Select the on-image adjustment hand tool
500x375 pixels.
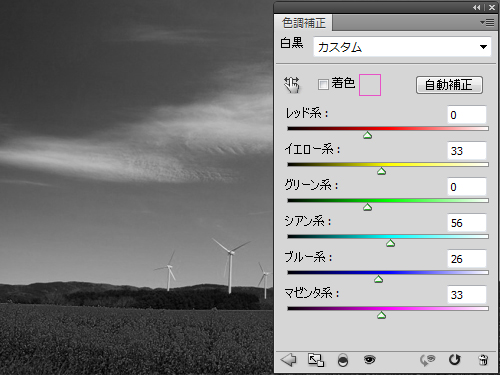coord(292,85)
